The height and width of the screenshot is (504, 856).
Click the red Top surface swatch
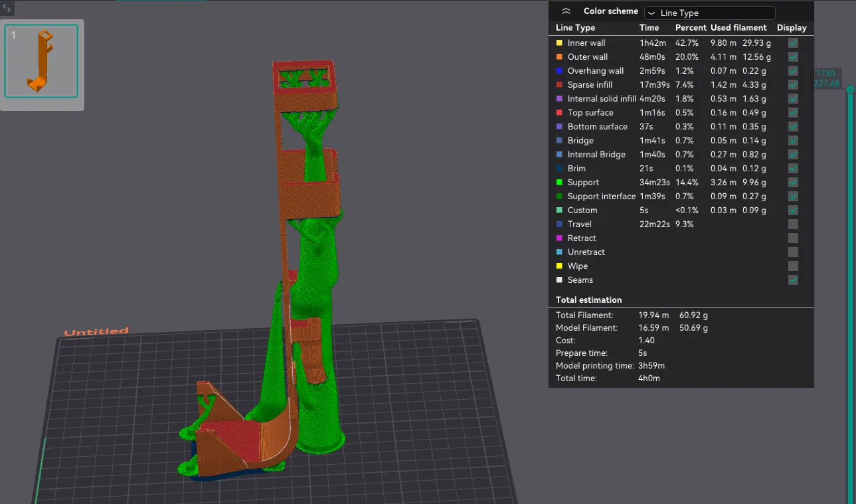point(559,113)
